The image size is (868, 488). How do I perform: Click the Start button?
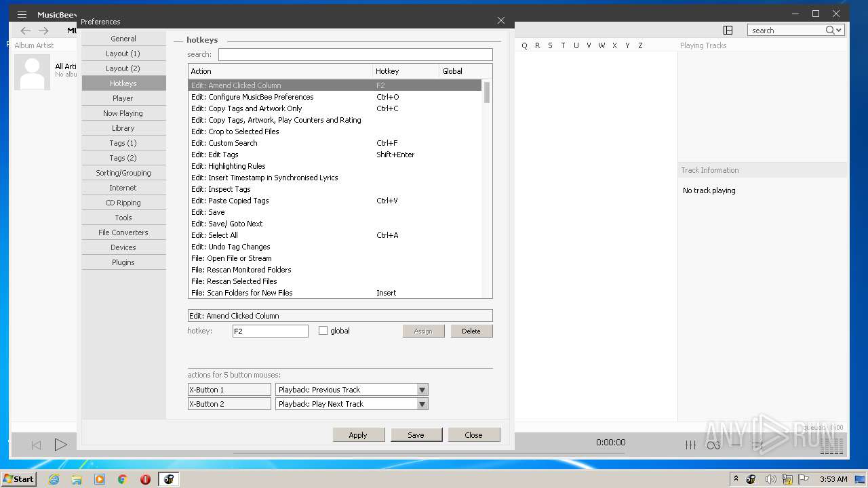click(19, 479)
